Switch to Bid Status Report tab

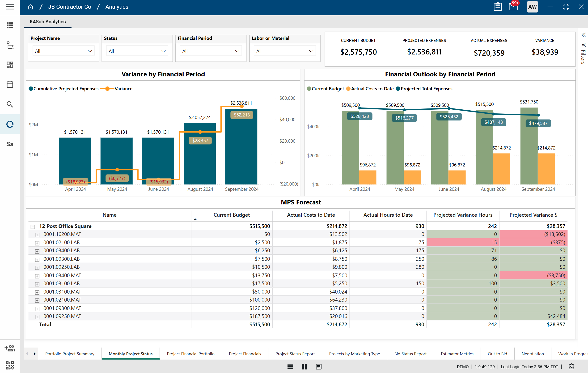pyautogui.click(x=410, y=354)
